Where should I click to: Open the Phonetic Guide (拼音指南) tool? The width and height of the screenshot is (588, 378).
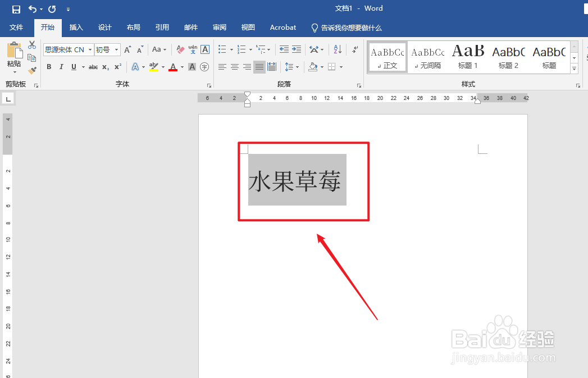193,49
